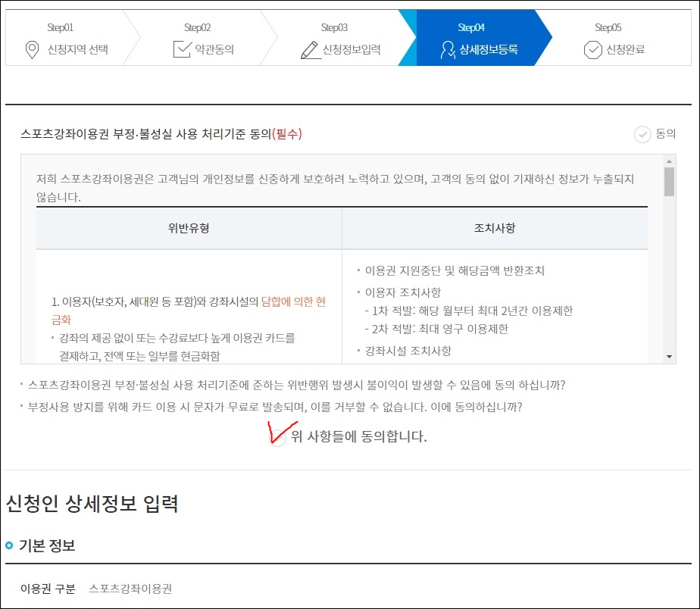Screen dimensions: 700x609
Task: Click the '이용권 구분' field label
Action: 48,589
